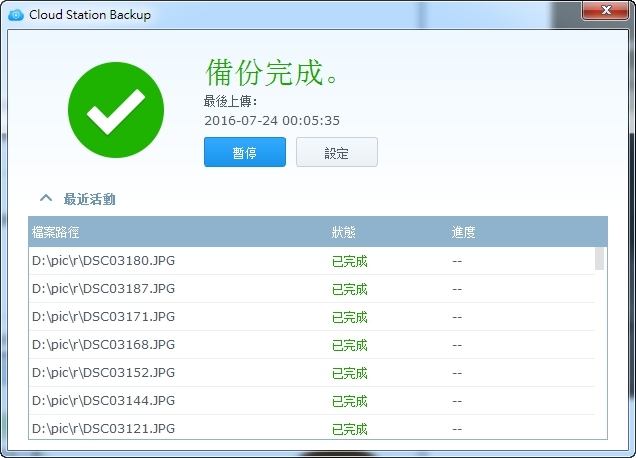Click the 進度 column header
The image size is (636, 458).
click(x=463, y=232)
